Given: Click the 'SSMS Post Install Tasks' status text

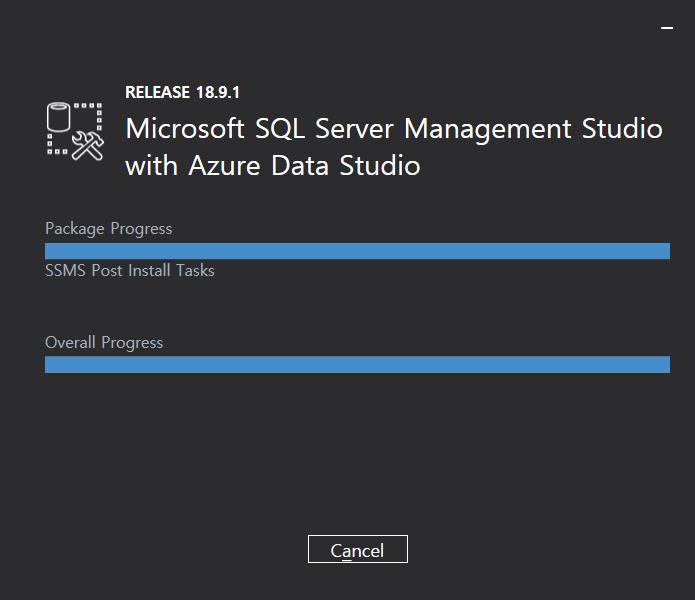Looking at the screenshot, I should (130, 270).
